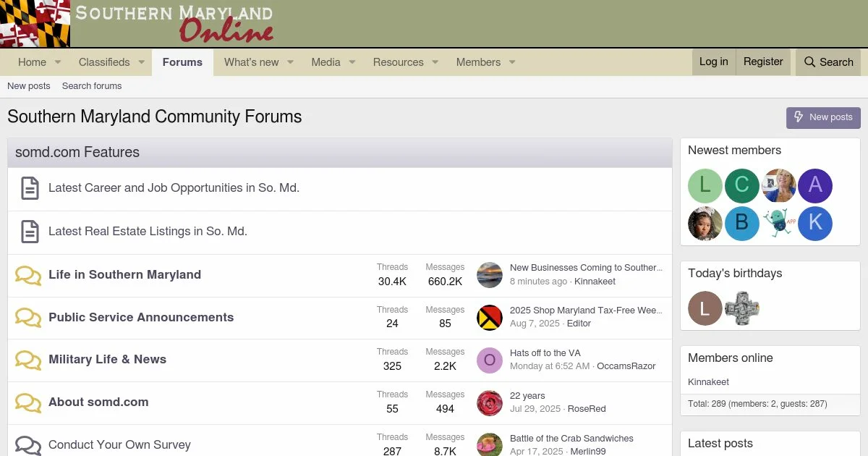Open Kinnakeet's sunset avatar in Life in Southern Maryland row
This screenshot has width=868, height=456.
[490, 275]
